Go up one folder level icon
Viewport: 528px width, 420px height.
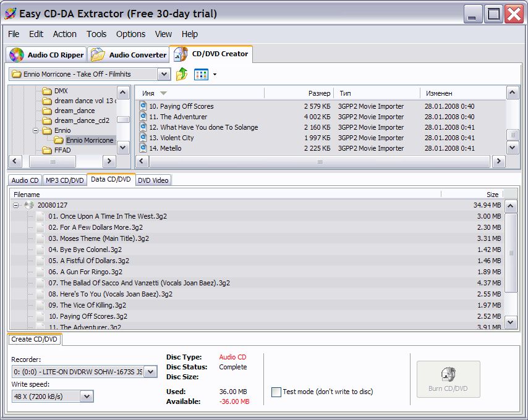(x=182, y=74)
